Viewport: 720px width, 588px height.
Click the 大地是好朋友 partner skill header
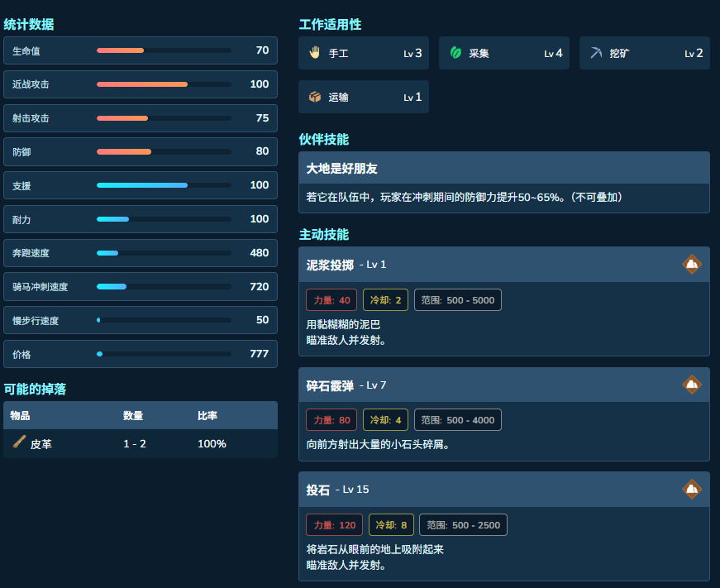pos(504,168)
